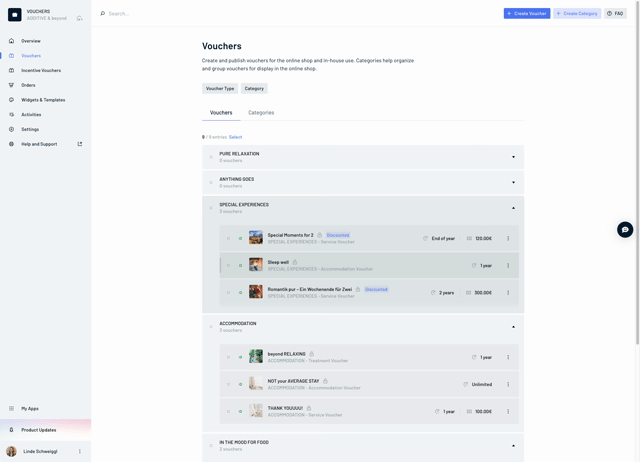Open three-dot menu for Sleep well voucher

[508, 266]
